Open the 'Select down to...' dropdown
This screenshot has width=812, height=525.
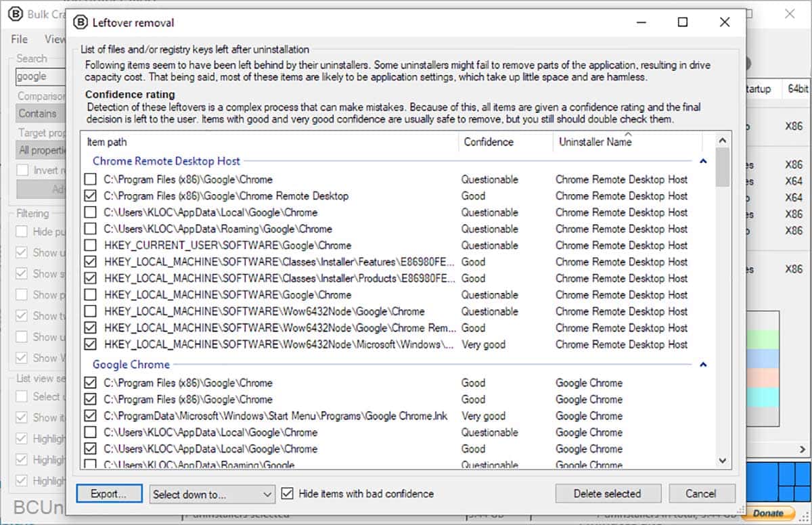click(212, 494)
